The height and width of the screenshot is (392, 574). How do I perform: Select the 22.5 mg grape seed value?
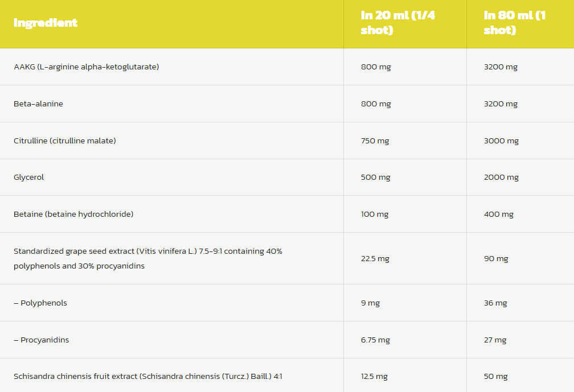tap(375, 258)
